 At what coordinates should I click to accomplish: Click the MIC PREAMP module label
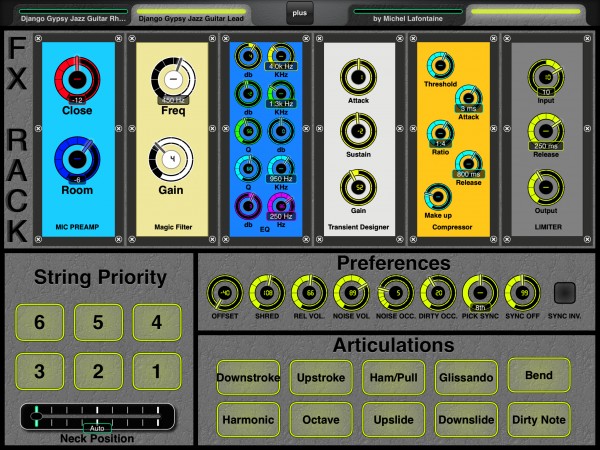[77, 227]
